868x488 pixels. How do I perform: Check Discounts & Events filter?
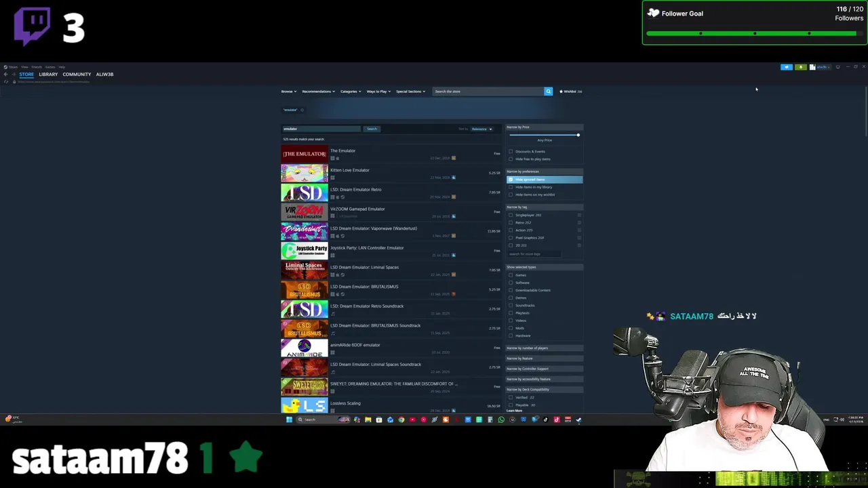(511, 151)
